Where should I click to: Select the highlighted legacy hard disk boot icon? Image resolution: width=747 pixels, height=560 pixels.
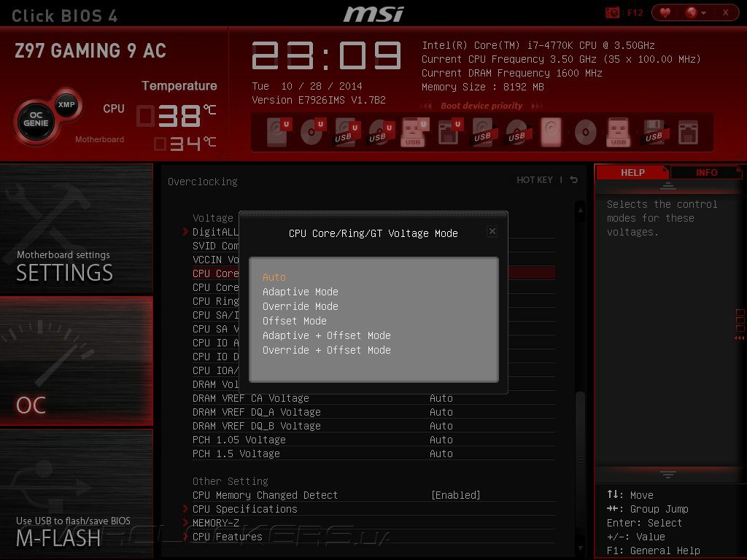(551, 132)
